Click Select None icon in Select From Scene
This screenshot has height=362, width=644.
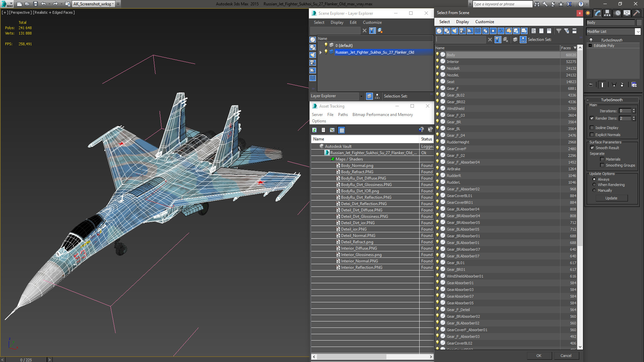[541, 31]
